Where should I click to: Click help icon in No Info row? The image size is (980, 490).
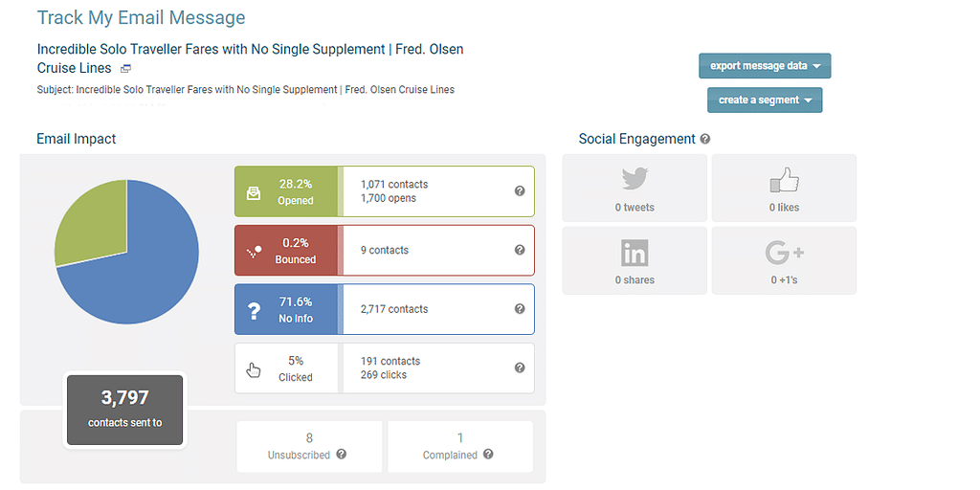click(520, 309)
